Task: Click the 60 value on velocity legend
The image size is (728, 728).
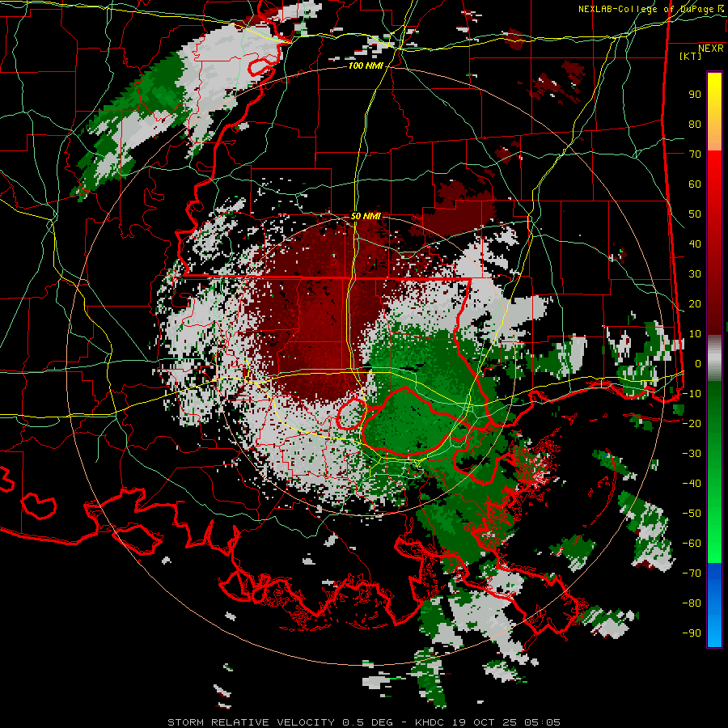Action: [x=695, y=184]
